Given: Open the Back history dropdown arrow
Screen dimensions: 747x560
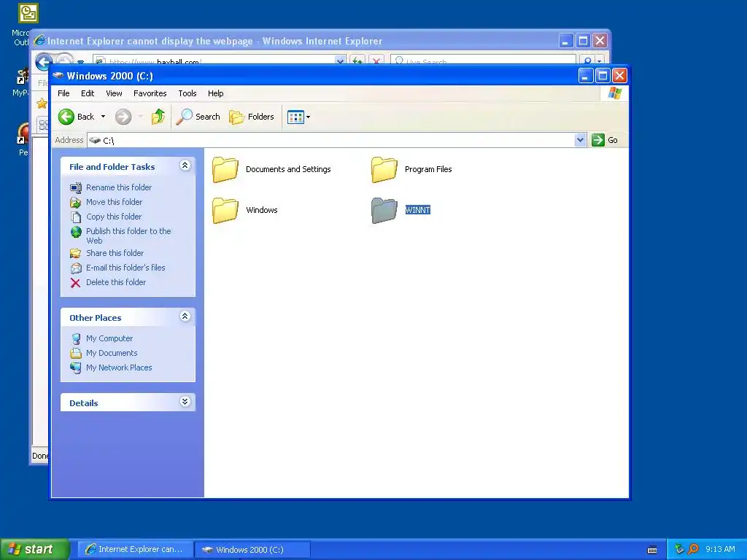Looking at the screenshot, I should tap(103, 117).
